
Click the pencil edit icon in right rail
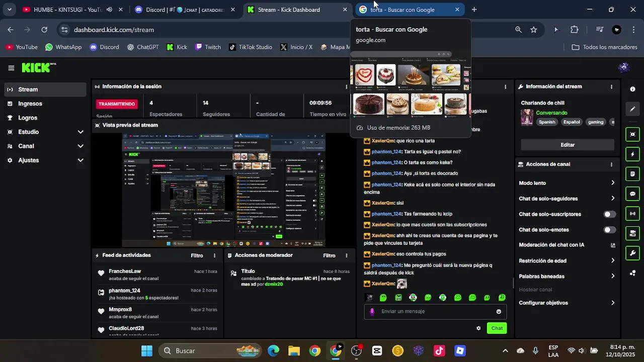coord(632,109)
